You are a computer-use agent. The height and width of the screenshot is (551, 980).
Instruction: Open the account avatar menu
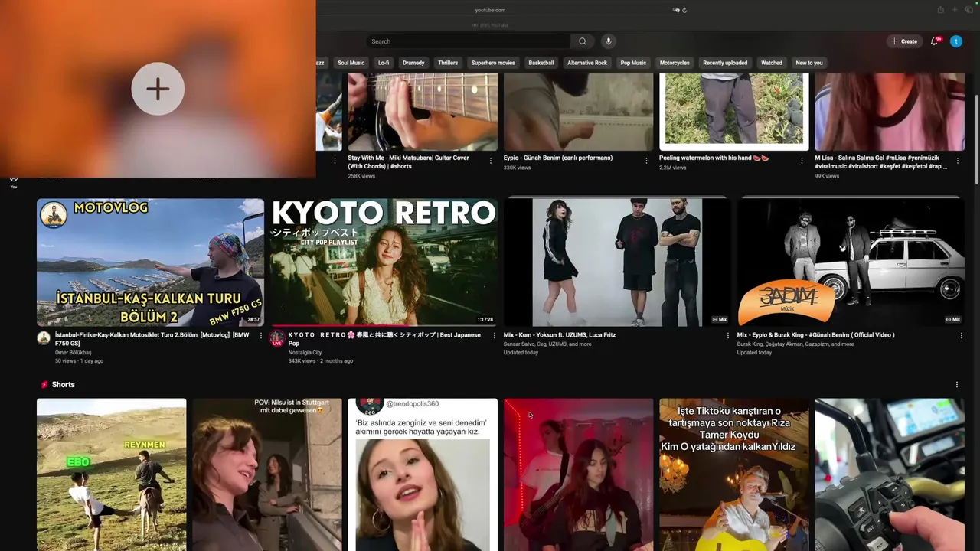pyautogui.click(x=956, y=41)
